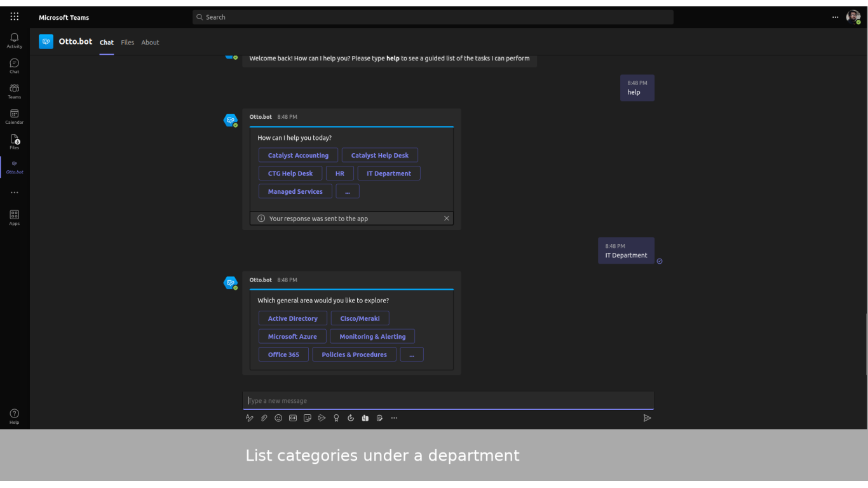The image size is (868, 488).
Task: Click the Otto.bot logo in the chat header
Action: (x=46, y=42)
